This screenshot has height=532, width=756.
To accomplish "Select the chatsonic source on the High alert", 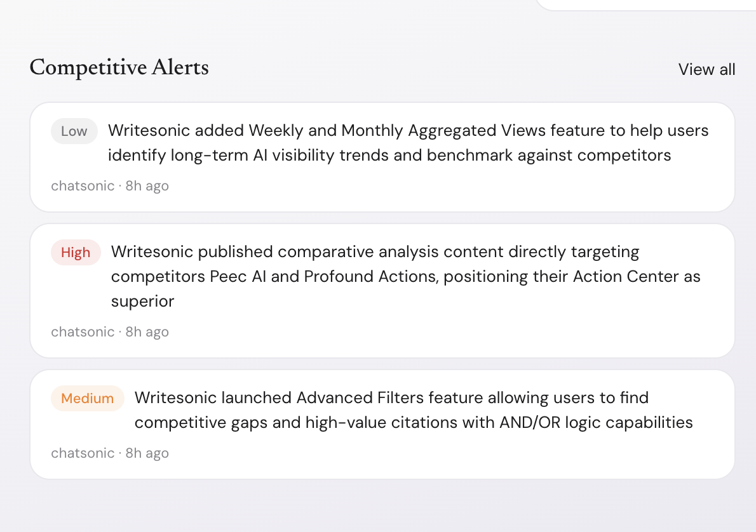I will click(83, 332).
